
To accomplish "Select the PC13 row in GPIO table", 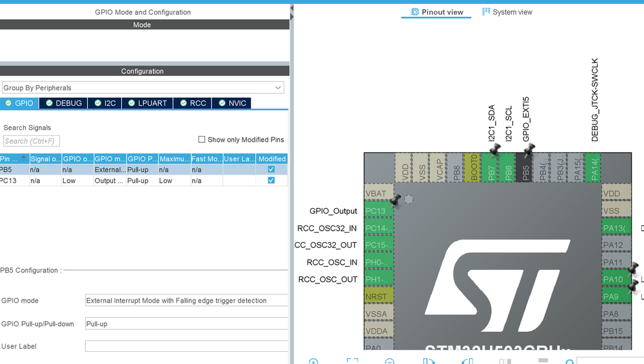I will (144, 180).
